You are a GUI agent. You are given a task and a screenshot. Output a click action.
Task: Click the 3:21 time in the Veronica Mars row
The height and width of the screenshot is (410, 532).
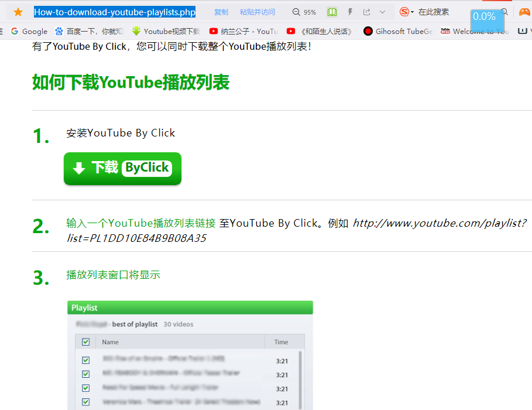282,403
